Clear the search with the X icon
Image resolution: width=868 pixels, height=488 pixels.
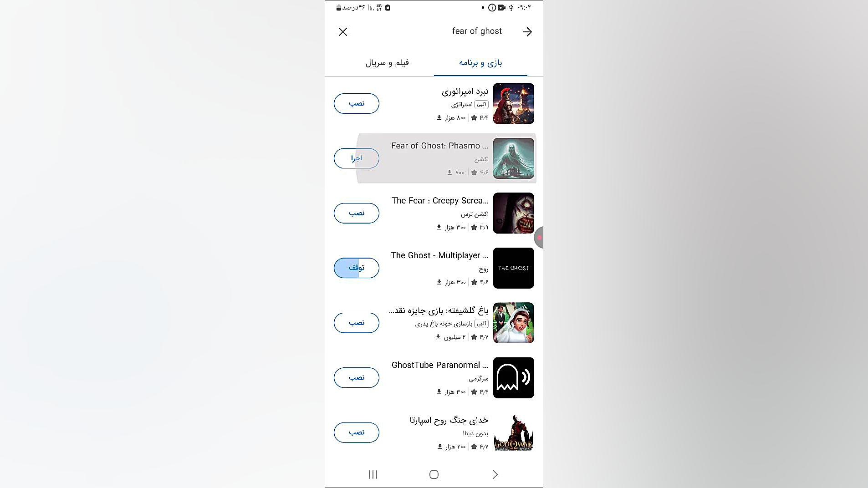pyautogui.click(x=343, y=32)
